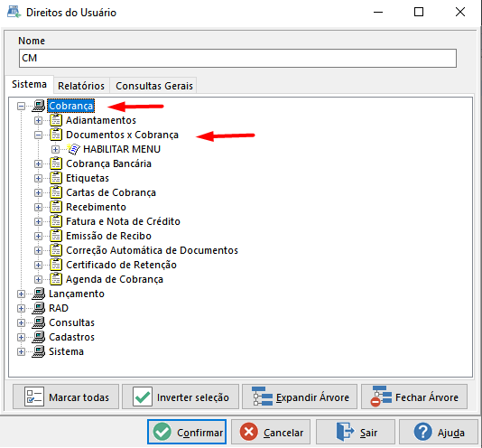Click the Sair button
The height and width of the screenshot is (448, 482).
pos(356,432)
